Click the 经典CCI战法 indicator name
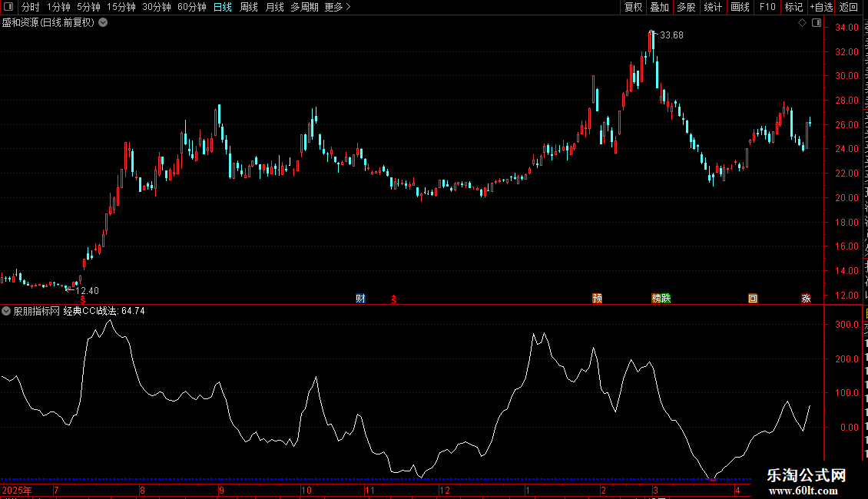Image resolution: width=868 pixels, height=499 pixels. [x=90, y=311]
